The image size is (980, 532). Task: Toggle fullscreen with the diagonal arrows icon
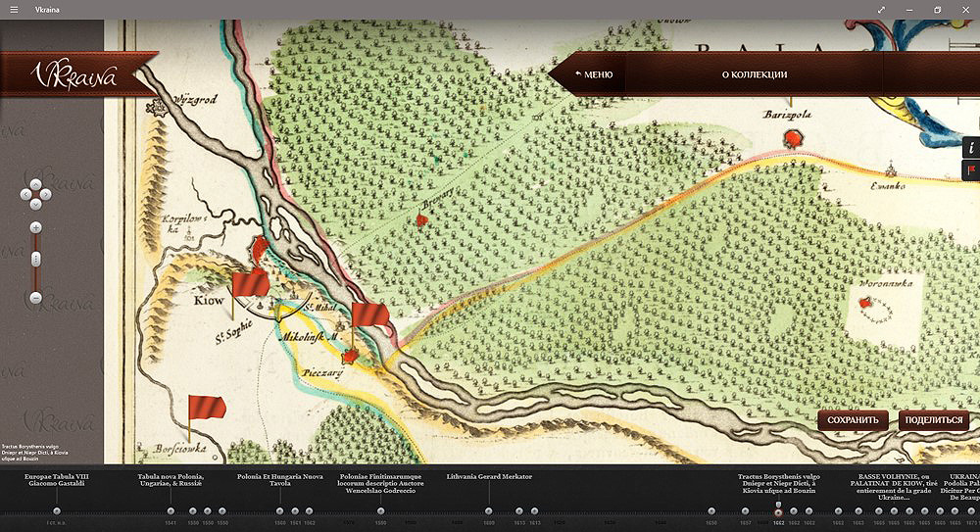[881, 10]
